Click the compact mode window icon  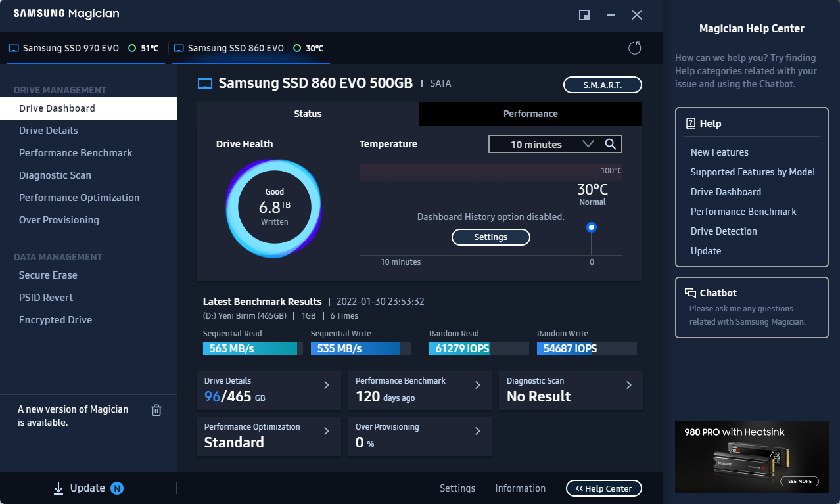click(584, 14)
